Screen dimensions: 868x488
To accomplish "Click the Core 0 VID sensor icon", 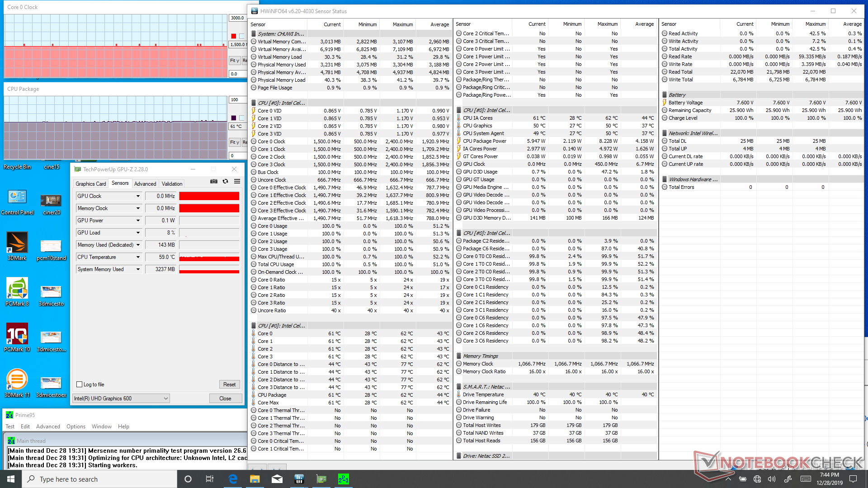I will coord(254,111).
